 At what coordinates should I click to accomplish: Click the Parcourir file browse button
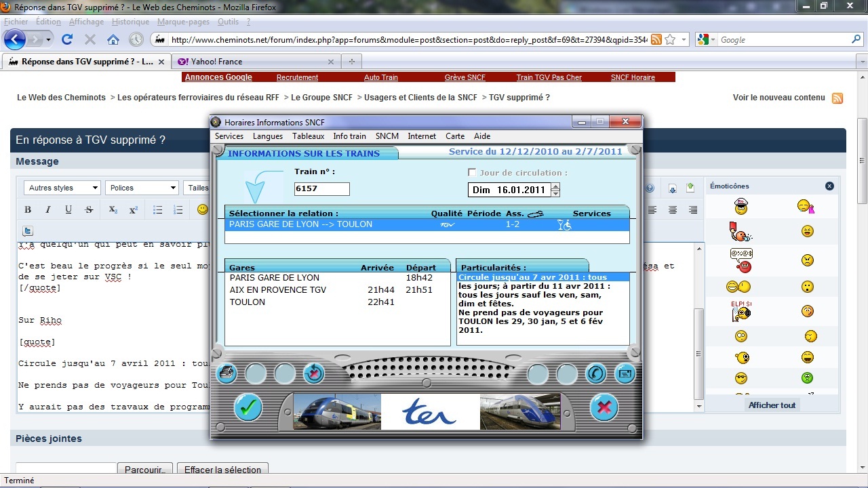[145, 470]
